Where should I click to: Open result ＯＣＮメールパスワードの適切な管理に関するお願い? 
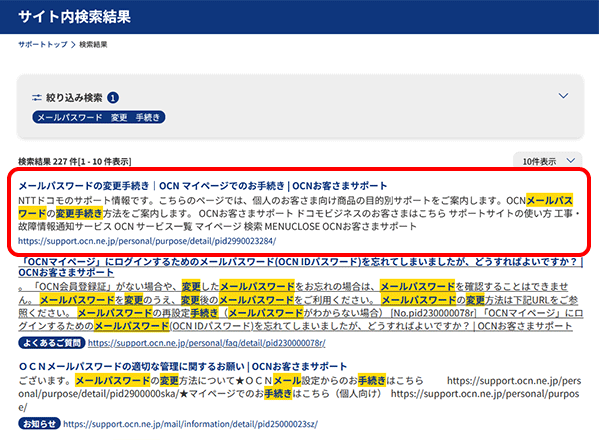183,366
